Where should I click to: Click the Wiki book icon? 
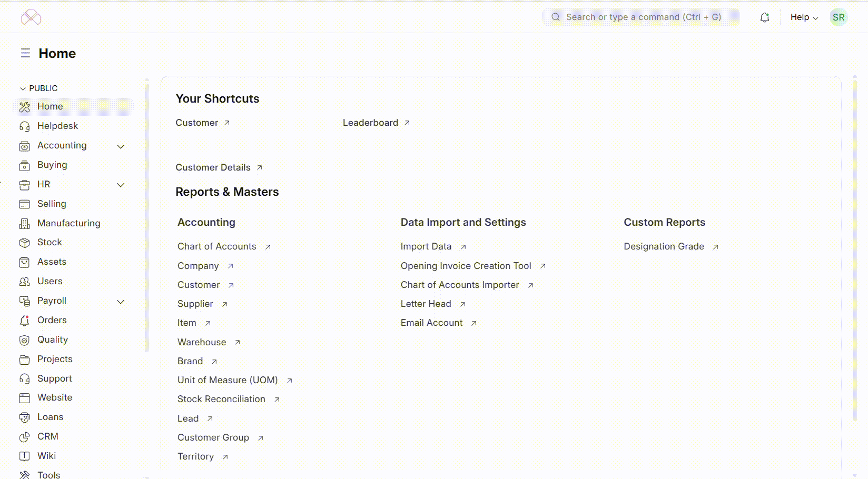point(24,456)
